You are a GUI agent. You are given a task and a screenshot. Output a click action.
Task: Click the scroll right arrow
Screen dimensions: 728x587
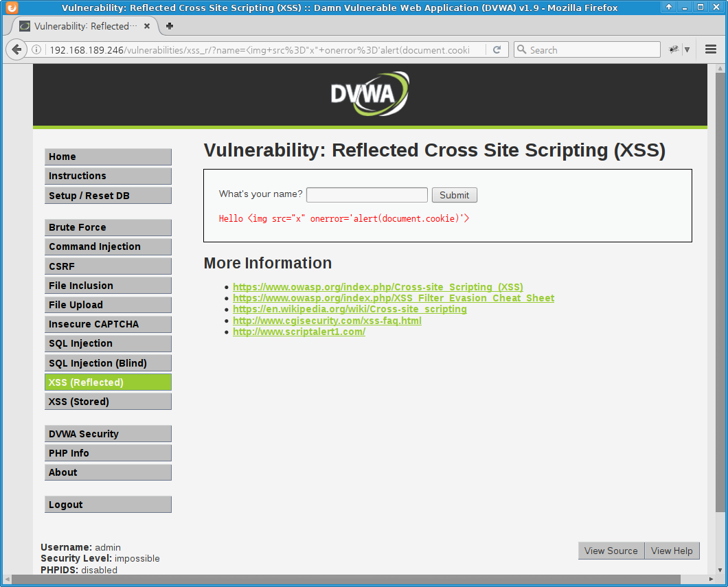click(x=711, y=579)
